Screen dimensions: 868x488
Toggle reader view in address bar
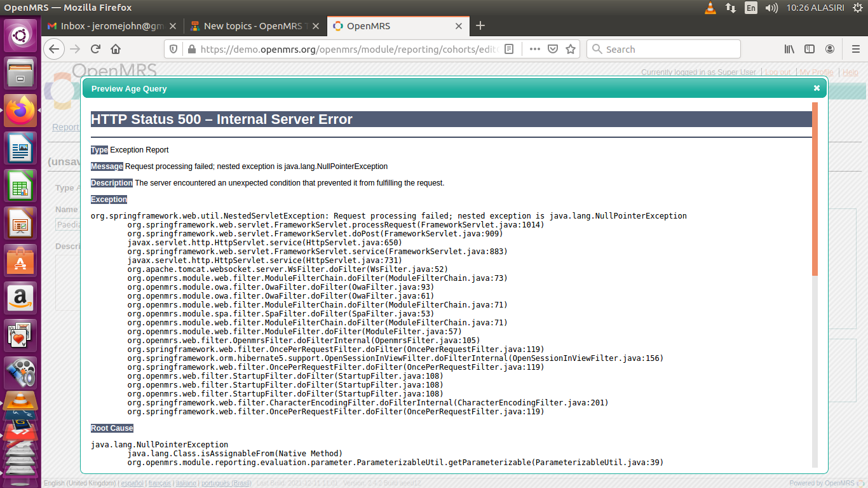509,49
